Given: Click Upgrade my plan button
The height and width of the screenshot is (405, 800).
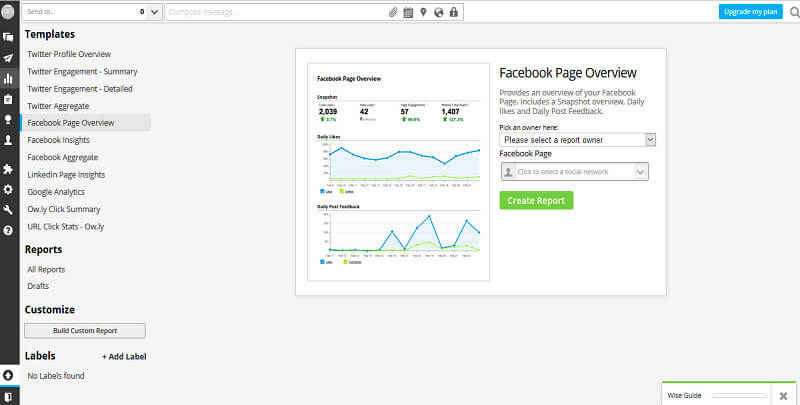Looking at the screenshot, I should point(751,12).
